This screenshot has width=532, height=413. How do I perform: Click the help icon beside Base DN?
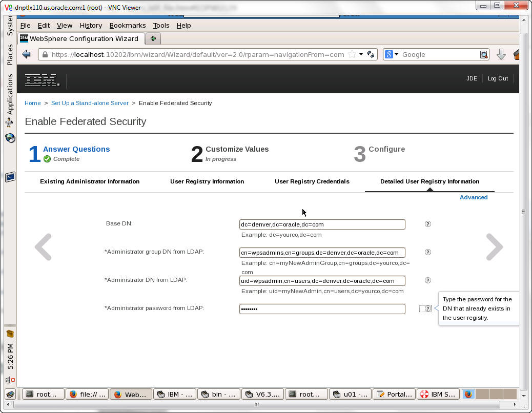pos(428,224)
